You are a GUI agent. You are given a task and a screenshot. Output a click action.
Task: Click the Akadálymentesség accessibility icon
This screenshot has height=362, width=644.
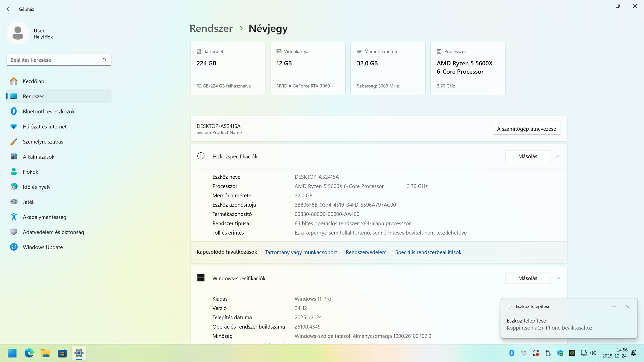click(x=14, y=217)
